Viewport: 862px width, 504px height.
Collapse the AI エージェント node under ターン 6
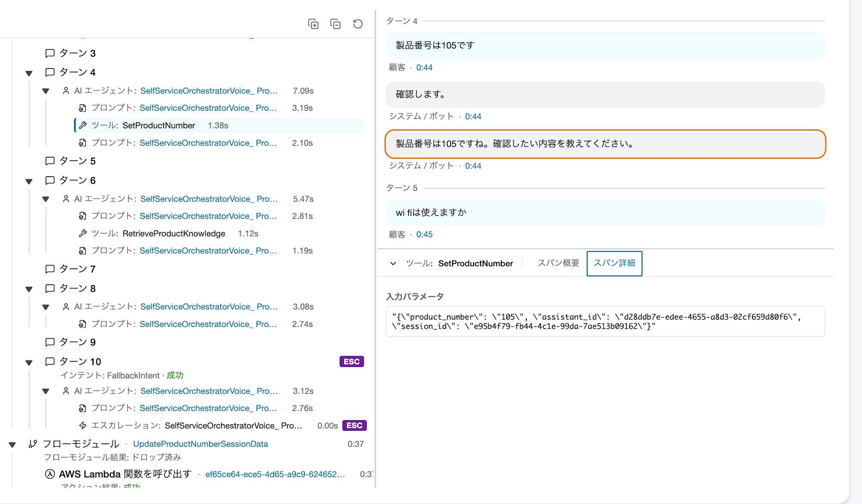click(46, 199)
